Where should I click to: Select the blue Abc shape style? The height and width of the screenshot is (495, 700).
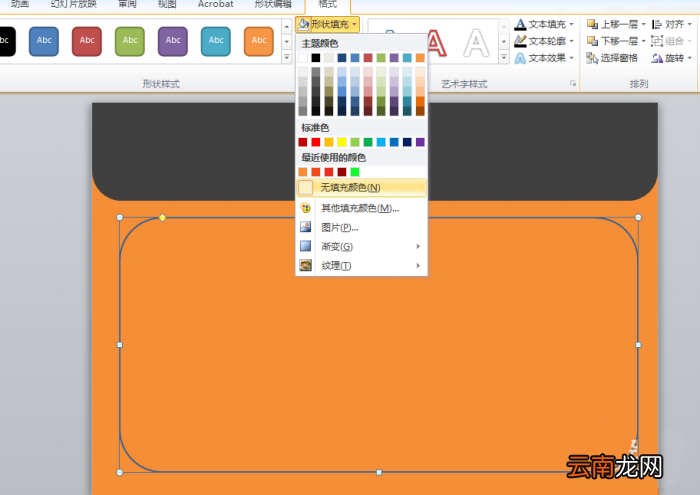44,41
